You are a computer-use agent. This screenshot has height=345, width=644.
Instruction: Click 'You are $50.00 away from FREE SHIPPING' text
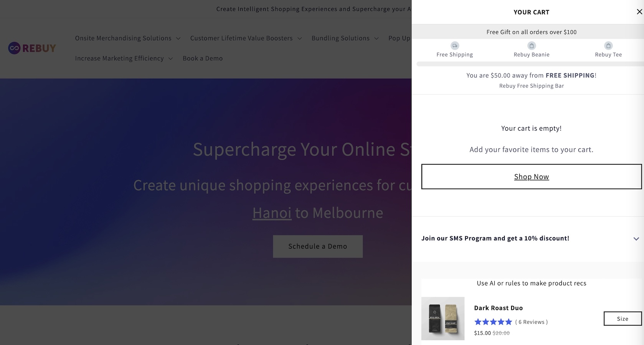coord(532,75)
